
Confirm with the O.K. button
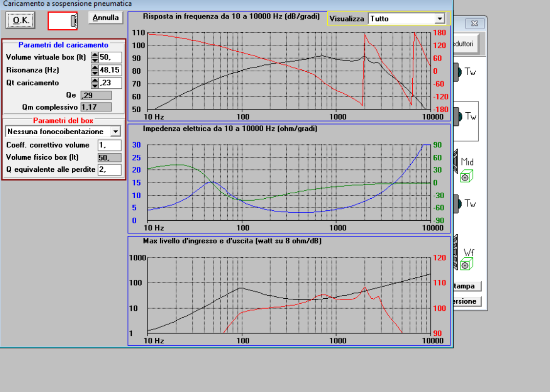pos(21,21)
